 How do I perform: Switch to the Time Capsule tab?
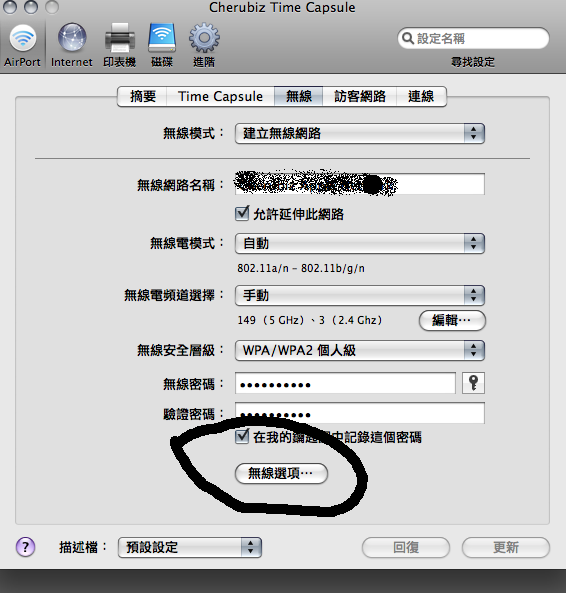(220, 96)
